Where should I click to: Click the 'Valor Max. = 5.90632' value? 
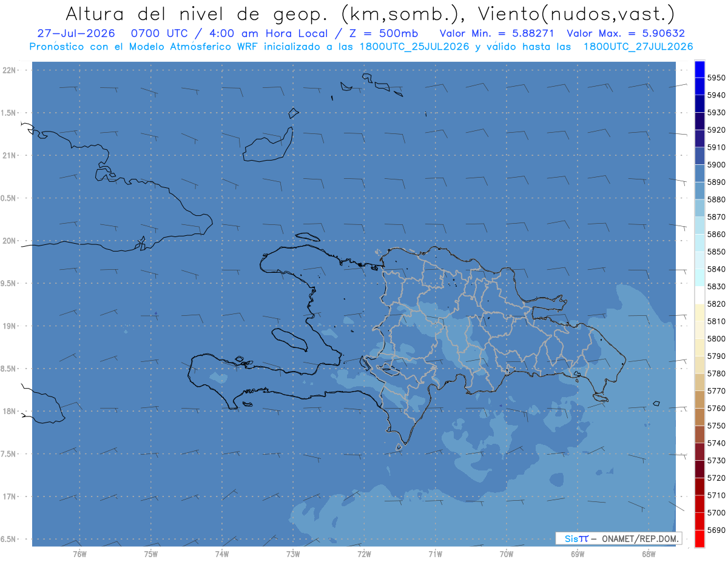point(626,33)
